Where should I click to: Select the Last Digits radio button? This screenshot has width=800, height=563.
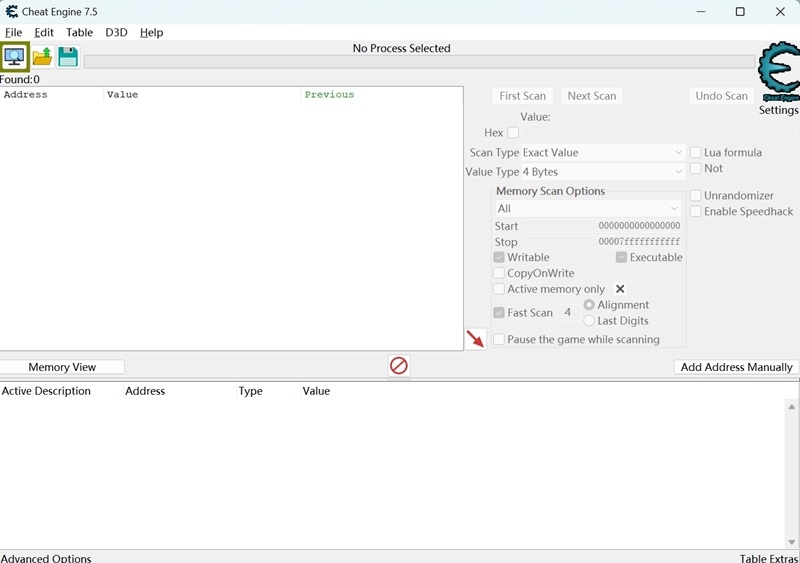(x=589, y=321)
